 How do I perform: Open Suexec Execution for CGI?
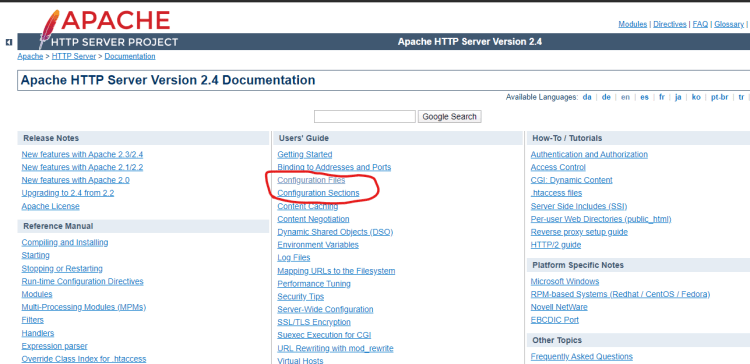coord(324,335)
